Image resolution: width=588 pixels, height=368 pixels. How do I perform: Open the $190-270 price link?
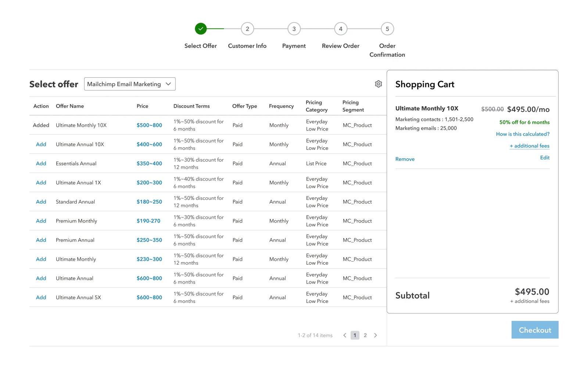point(148,221)
